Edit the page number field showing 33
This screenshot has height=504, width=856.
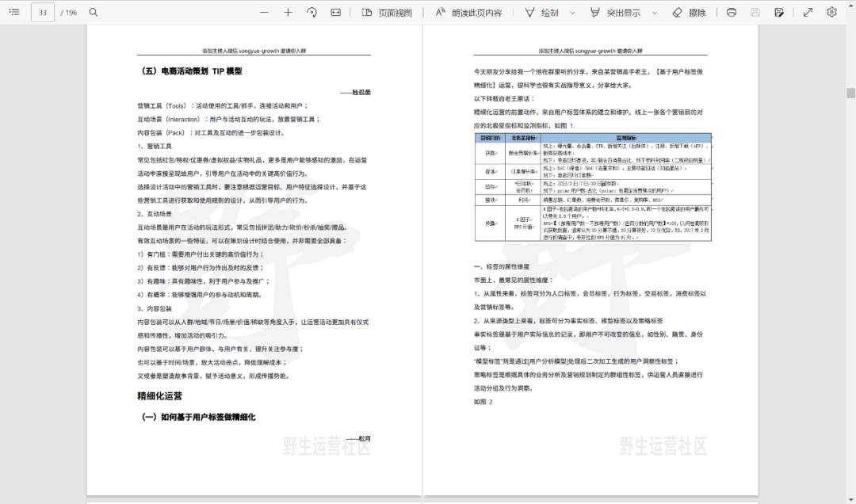point(43,13)
